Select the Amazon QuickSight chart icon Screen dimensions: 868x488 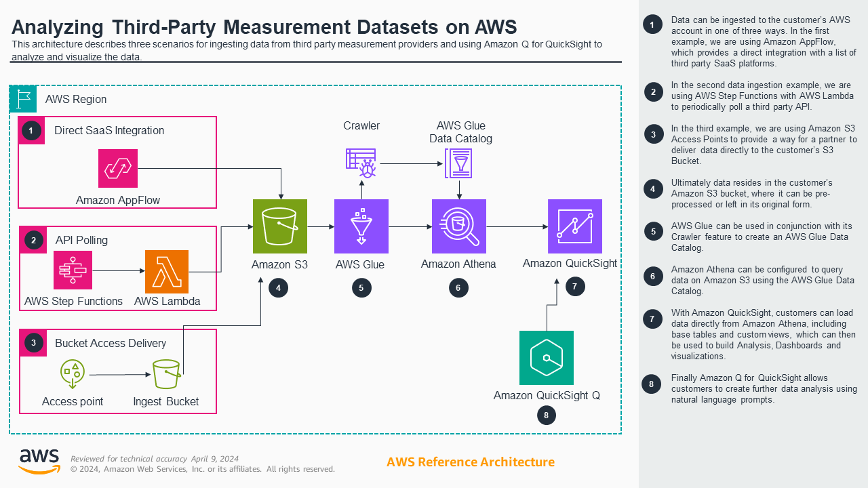point(575,226)
